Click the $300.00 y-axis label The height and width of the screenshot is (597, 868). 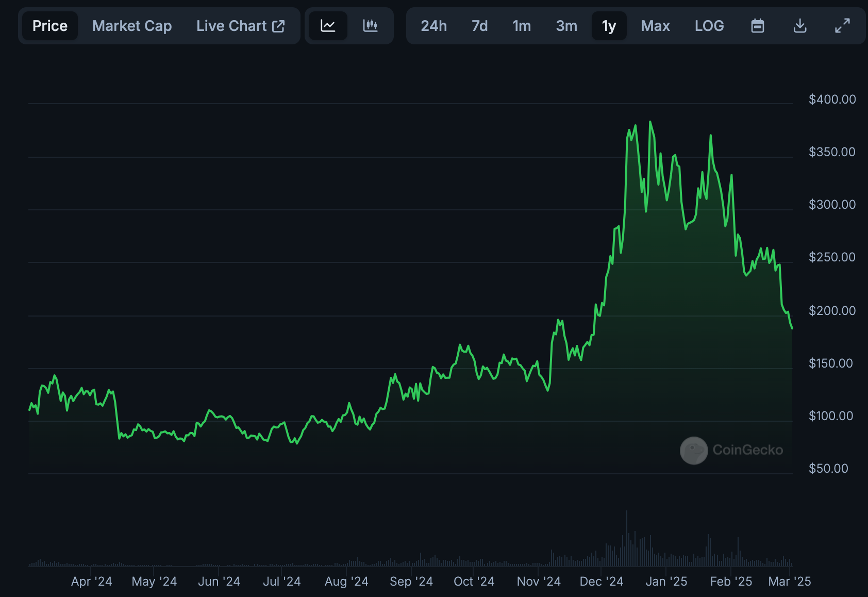tap(832, 205)
